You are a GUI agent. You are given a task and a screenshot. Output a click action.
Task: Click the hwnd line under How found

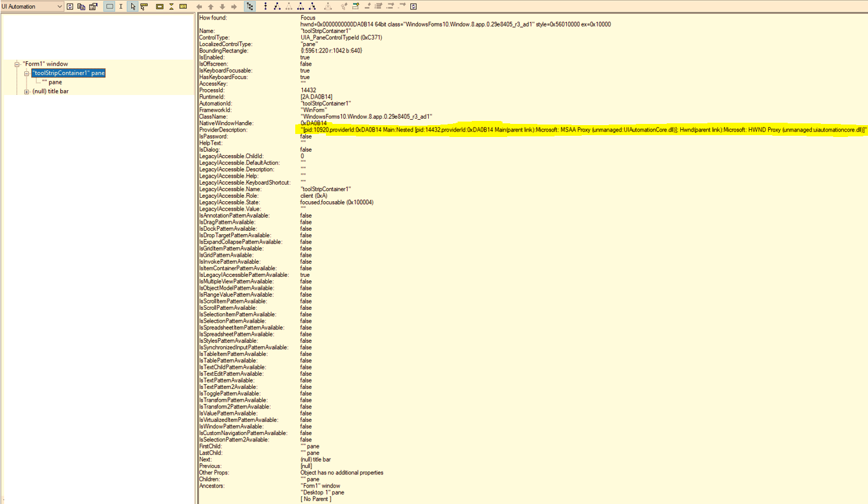pos(455,24)
